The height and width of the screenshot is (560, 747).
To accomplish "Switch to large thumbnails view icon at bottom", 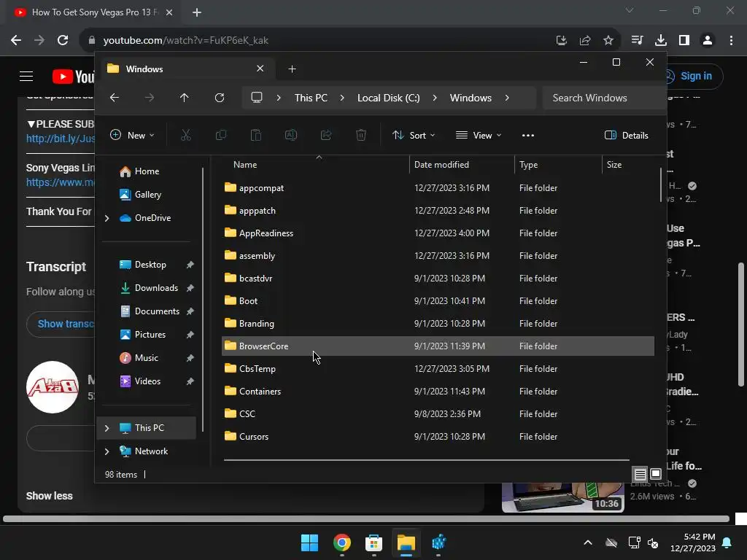I will click(656, 474).
